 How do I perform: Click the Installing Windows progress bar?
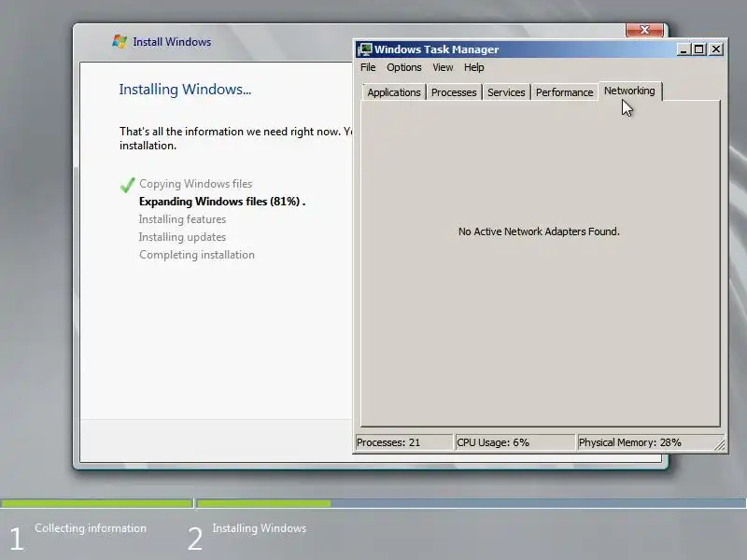(x=472, y=503)
